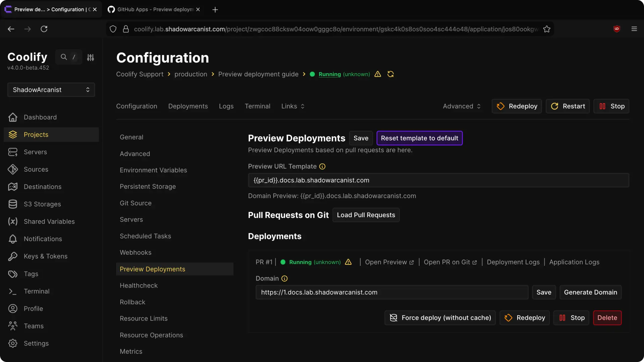Viewport: 644px width, 362px height.
Task: Click the info icon next to Preview URL Template
Action: click(x=322, y=167)
